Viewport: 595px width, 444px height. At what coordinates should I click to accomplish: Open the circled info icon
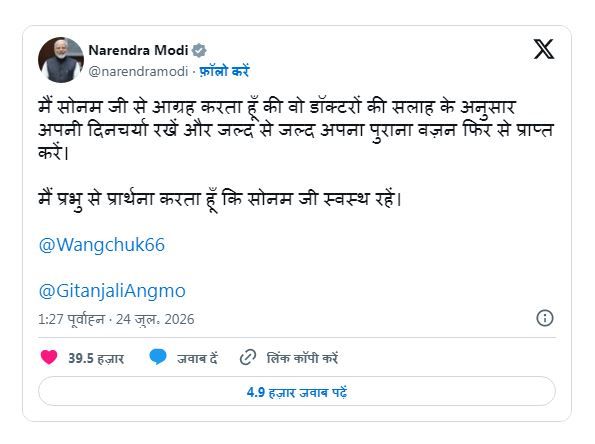(545, 318)
